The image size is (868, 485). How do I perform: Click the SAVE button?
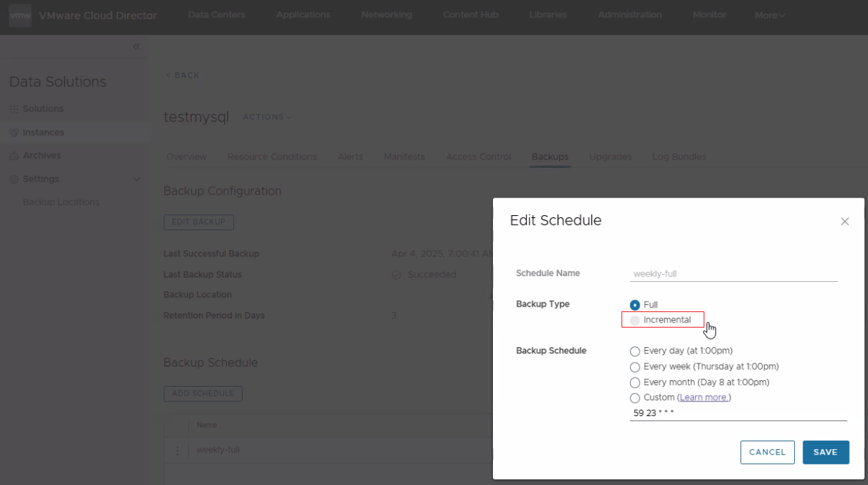826,453
